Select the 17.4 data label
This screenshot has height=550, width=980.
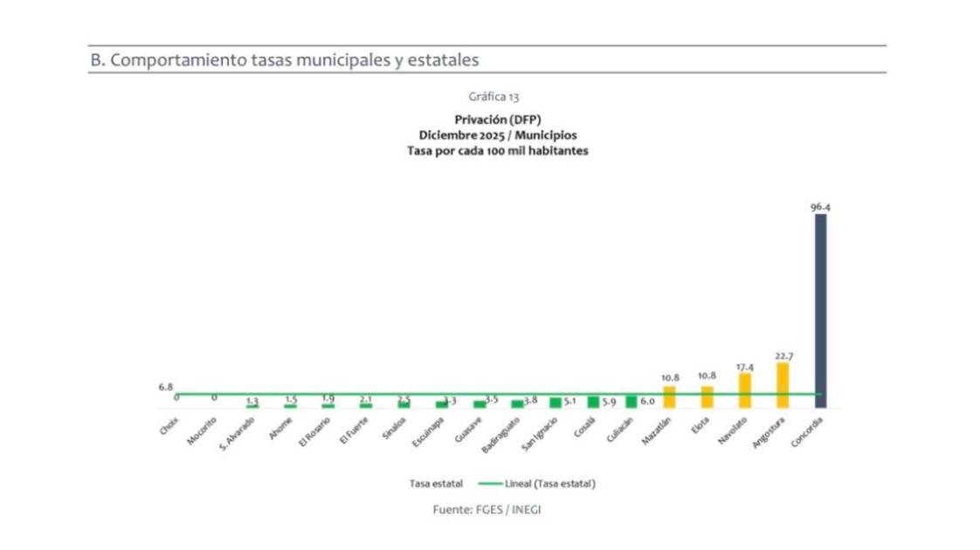click(745, 367)
